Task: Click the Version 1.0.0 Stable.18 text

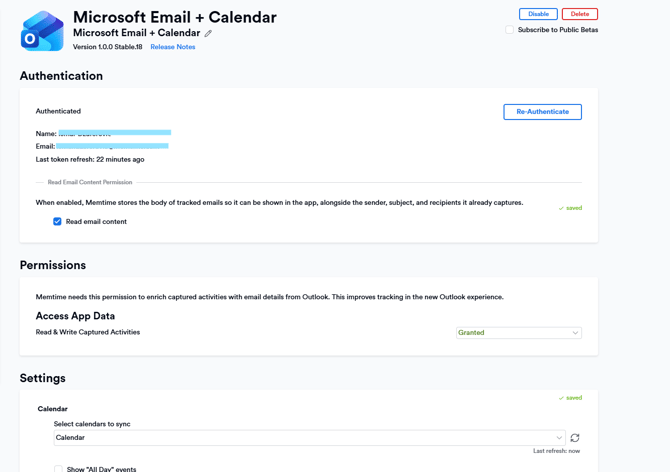Action: (108, 47)
